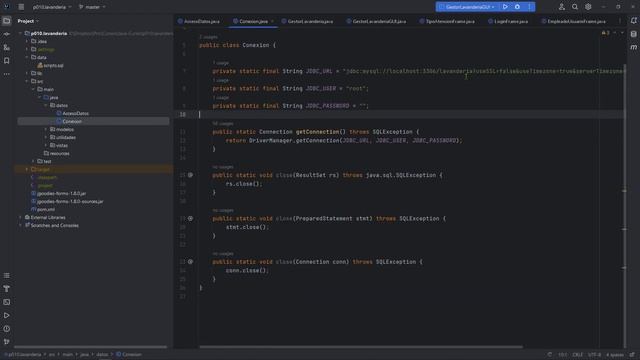Collapse the p010.lavanderia root node
Viewport: 640px width, 360px height.
pyautogui.click(x=20, y=33)
